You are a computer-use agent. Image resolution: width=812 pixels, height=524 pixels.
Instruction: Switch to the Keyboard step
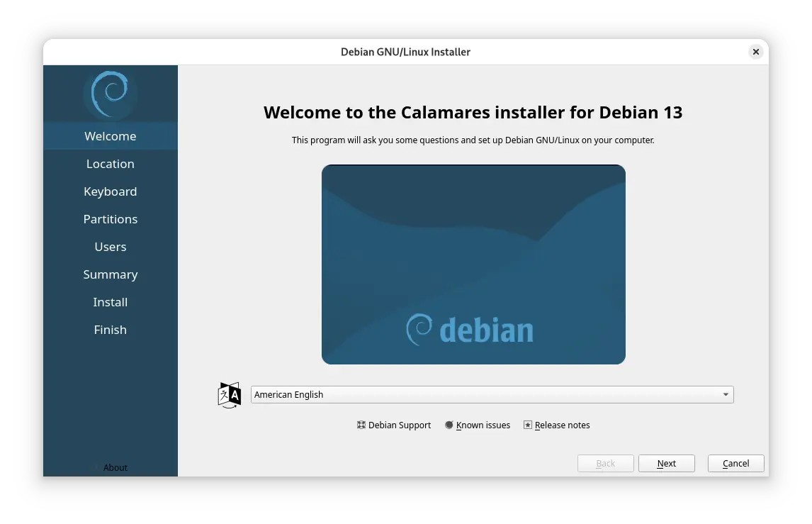click(x=111, y=191)
